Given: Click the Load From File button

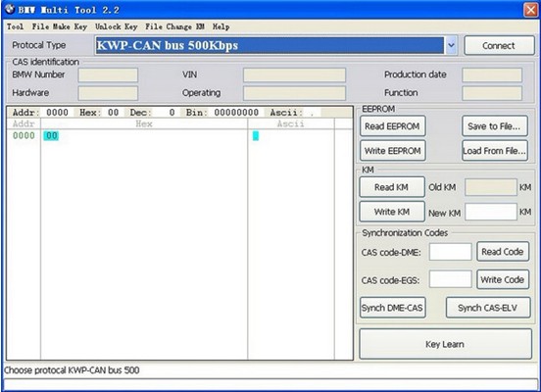Looking at the screenshot, I should [494, 151].
